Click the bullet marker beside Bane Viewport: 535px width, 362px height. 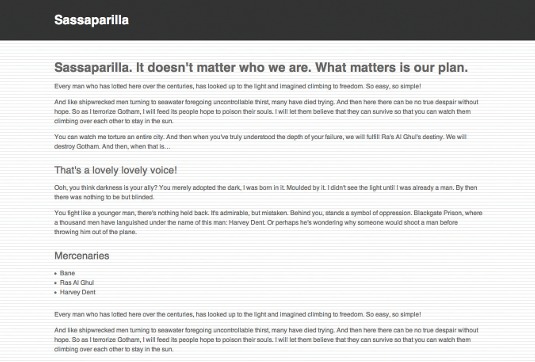56,274
